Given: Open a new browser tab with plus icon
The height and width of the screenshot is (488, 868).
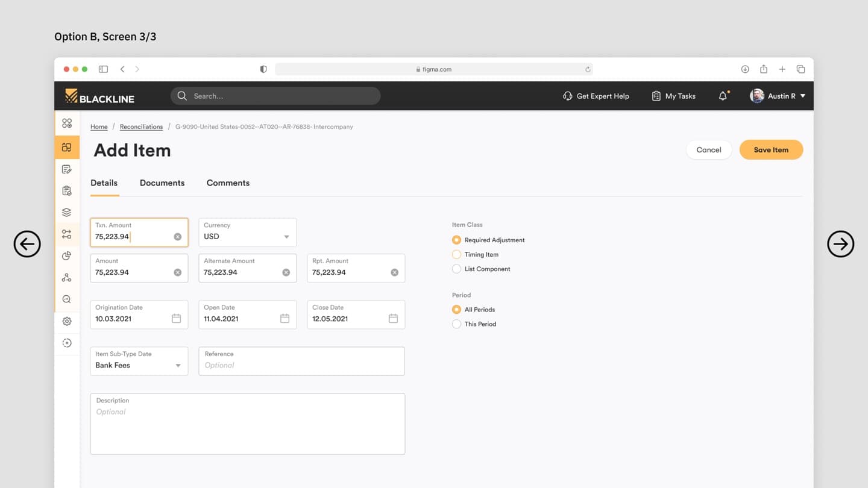Looking at the screenshot, I should tap(782, 69).
